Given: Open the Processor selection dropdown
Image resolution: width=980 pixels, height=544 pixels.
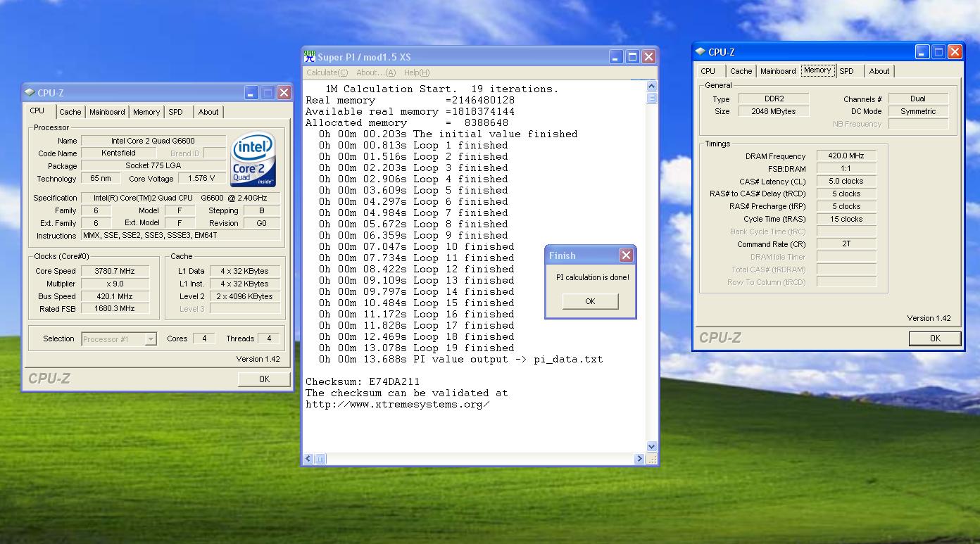Looking at the screenshot, I should pyautogui.click(x=151, y=339).
